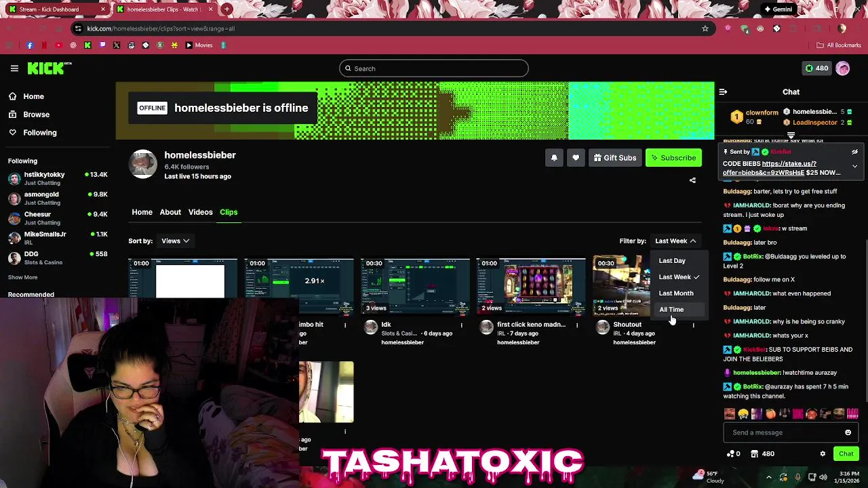
Task: Open the All Bookmarks folder
Action: pyautogui.click(x=839, y=45)
